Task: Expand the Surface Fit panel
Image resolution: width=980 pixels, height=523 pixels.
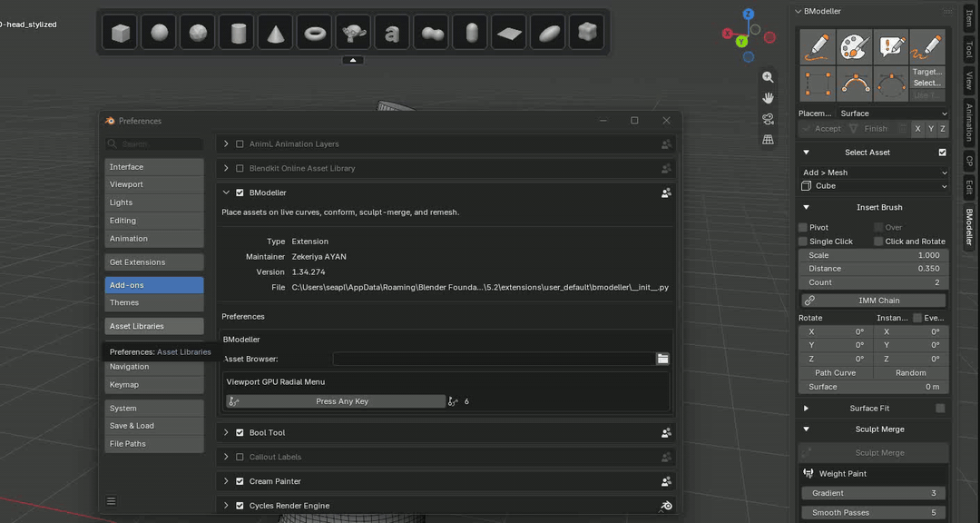Action: [x=806, y=409]
